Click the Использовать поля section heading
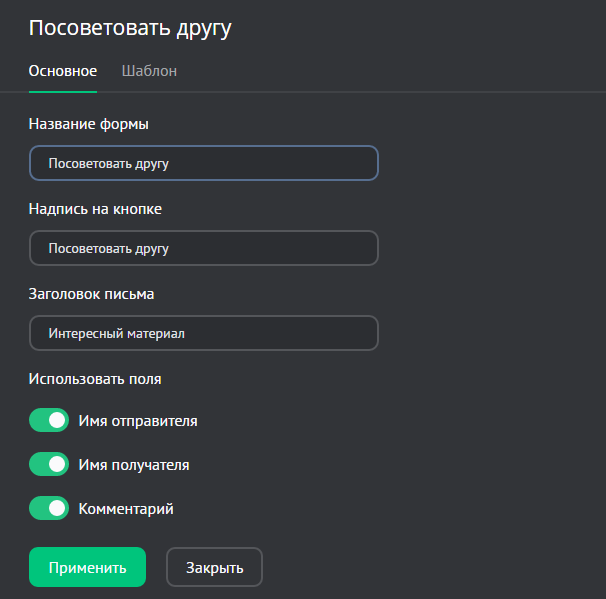 [95, 379]
